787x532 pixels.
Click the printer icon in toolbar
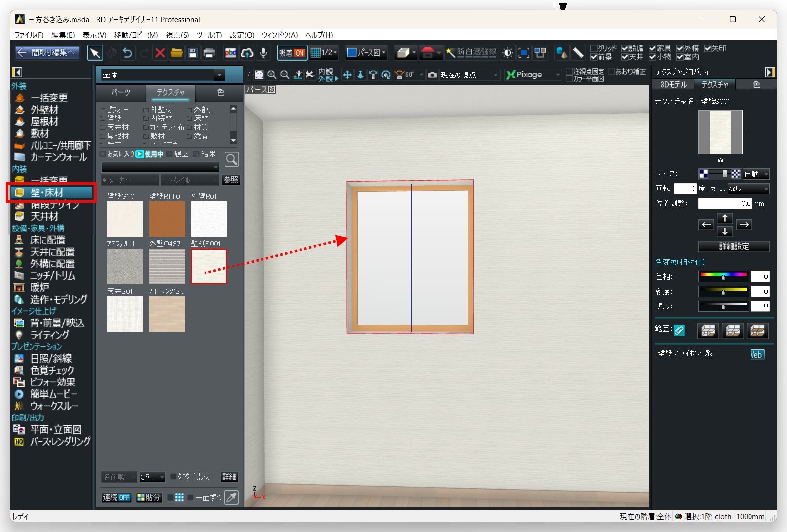point(209,53)
